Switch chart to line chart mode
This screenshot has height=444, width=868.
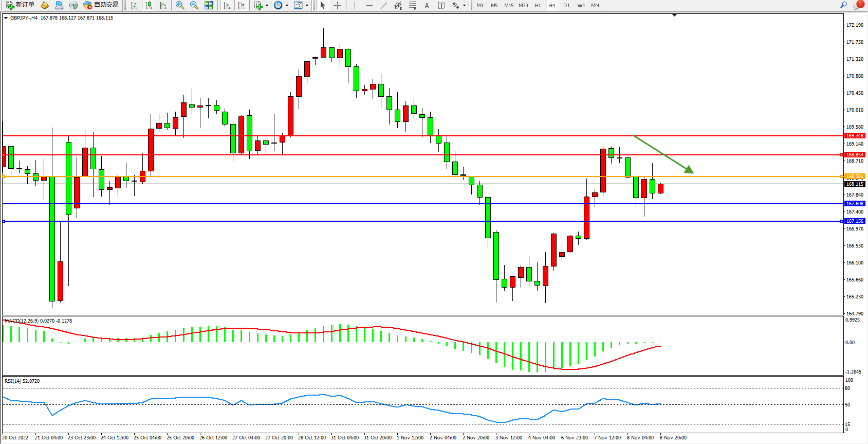(x=163, y=5)
